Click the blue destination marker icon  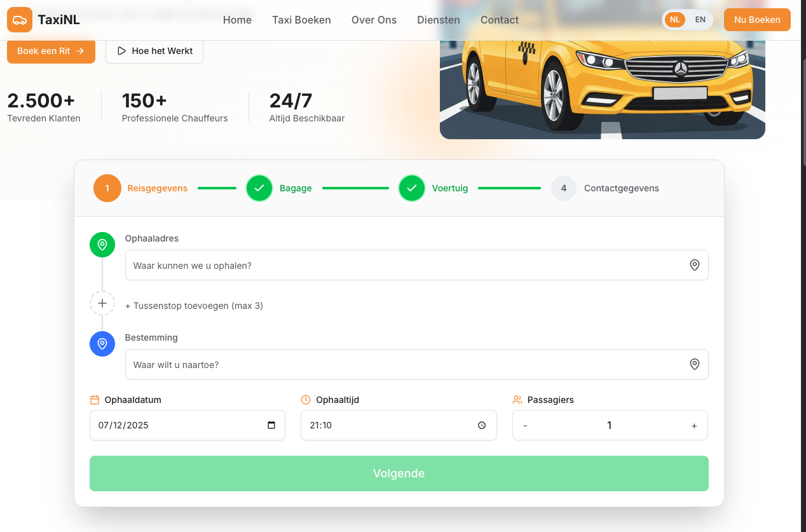[102, 344]
